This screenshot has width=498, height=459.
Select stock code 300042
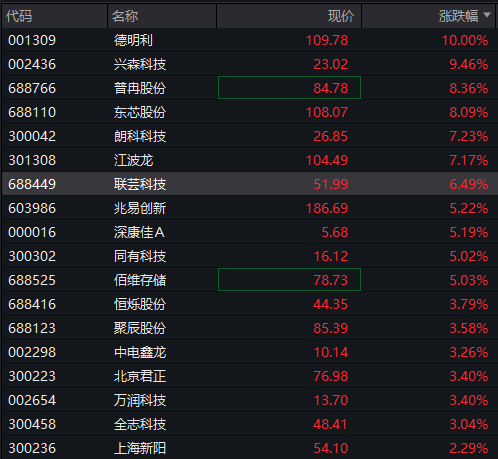pos(32,136)
